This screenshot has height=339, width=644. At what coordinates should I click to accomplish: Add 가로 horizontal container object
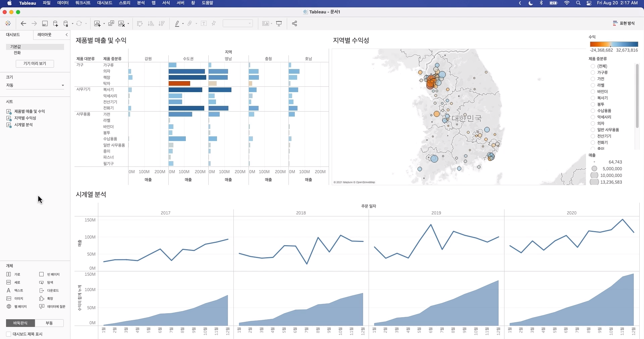[13, 274]
